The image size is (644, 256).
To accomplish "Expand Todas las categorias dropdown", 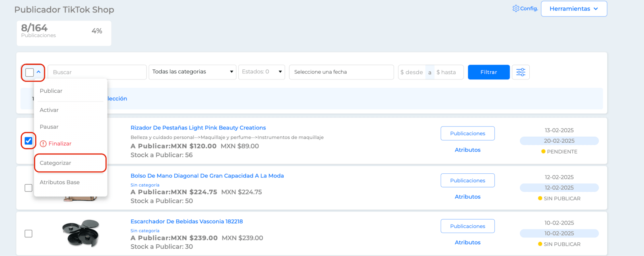I will click(x=192, y=72).
